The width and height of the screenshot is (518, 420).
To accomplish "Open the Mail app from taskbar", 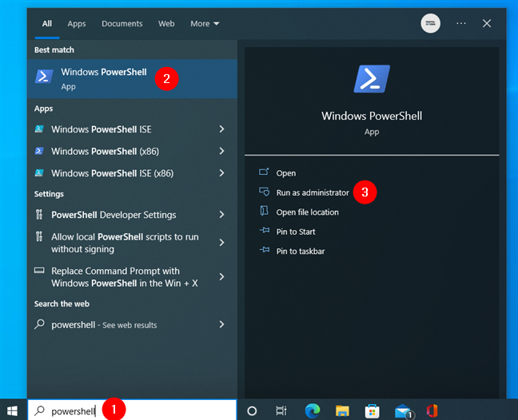I will coord(404,411).
